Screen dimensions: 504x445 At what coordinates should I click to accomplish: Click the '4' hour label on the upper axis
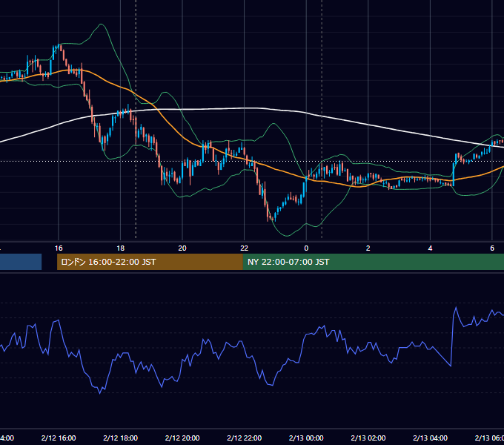tap(430, 248)
